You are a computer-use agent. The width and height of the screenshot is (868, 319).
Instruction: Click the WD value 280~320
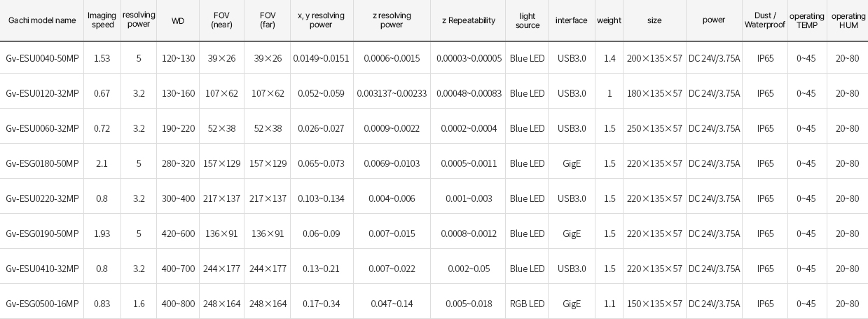click(178, 163)
